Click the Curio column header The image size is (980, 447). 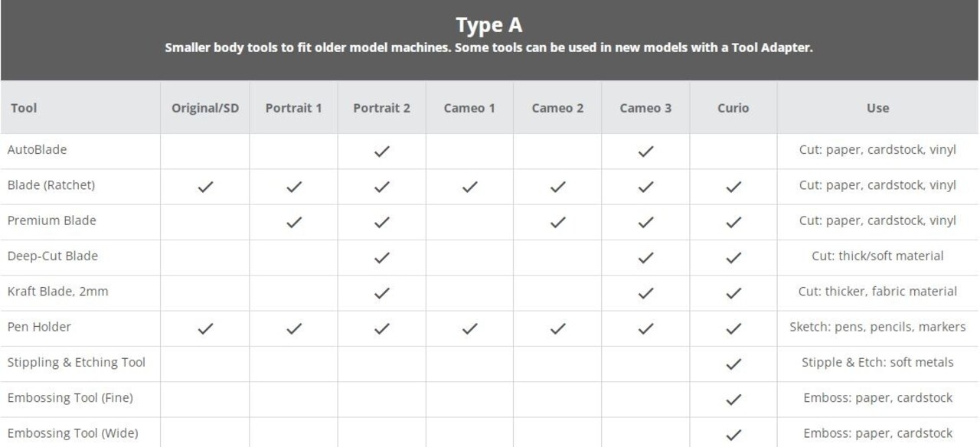pos(733,108)
